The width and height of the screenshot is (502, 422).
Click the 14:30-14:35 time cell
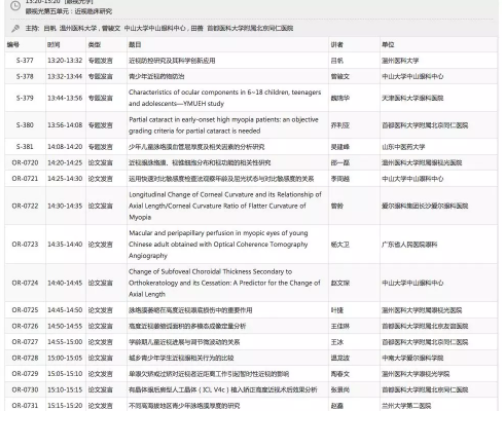tap(65, 206)
